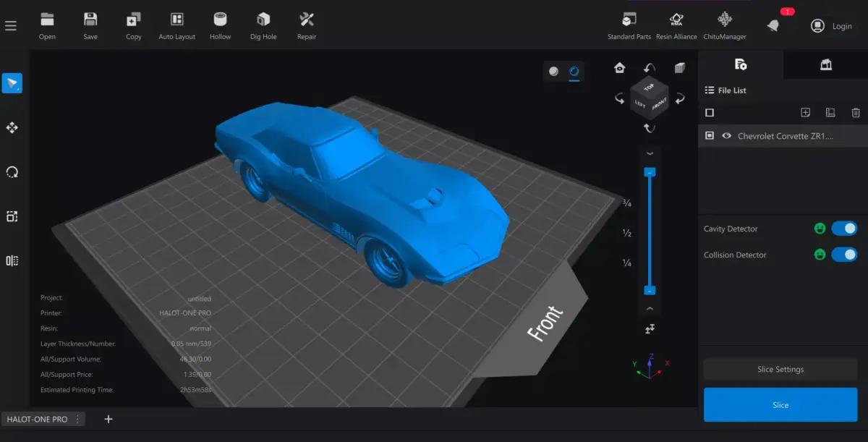Open the hamburger main menu

[x=10, y=26]
